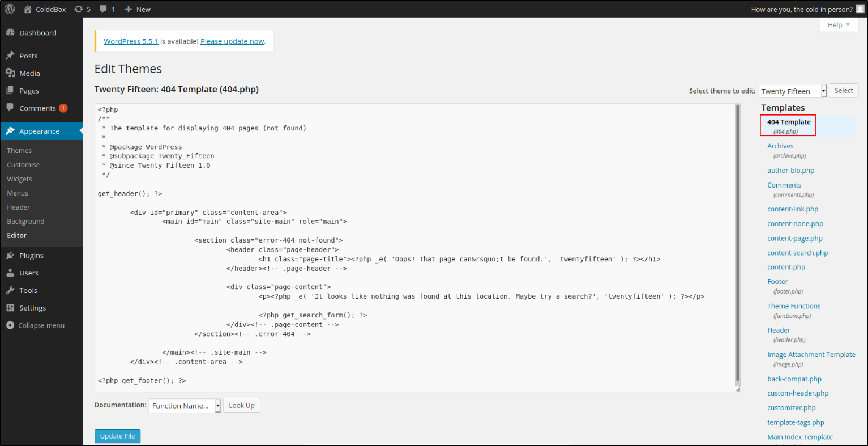Image resolution: width=868 pixels, height=446 pixels.
Task: Open Background submenu item
Action: 25,222
